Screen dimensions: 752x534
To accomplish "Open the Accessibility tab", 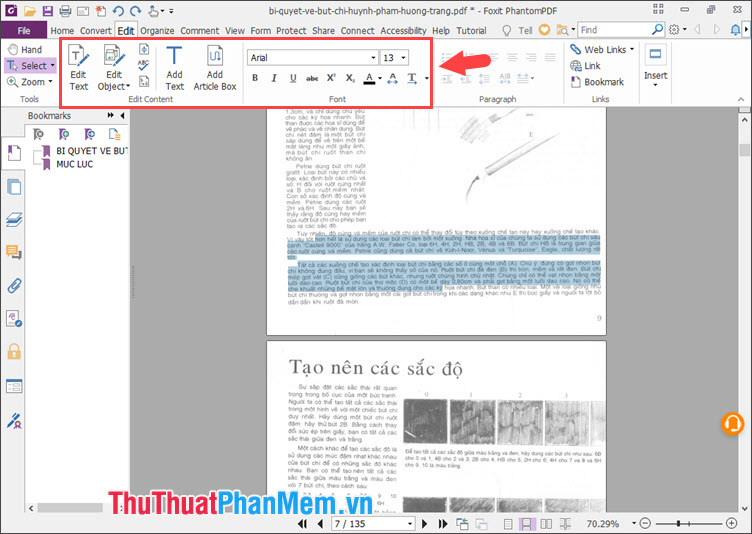I will pyautogui.click(x=403, y=31).
